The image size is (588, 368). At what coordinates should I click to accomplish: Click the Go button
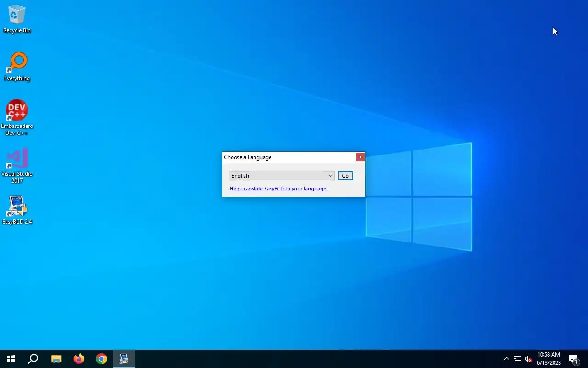click(x=345, y=176)
